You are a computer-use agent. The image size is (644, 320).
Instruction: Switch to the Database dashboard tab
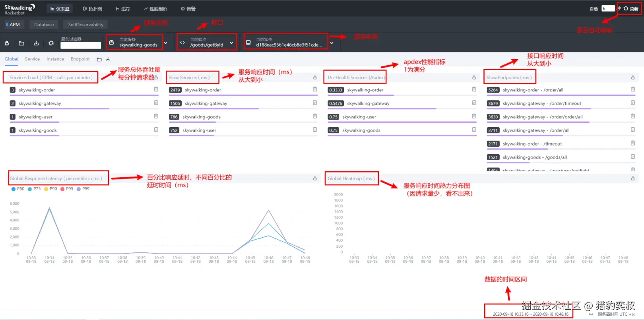[44, 25]
